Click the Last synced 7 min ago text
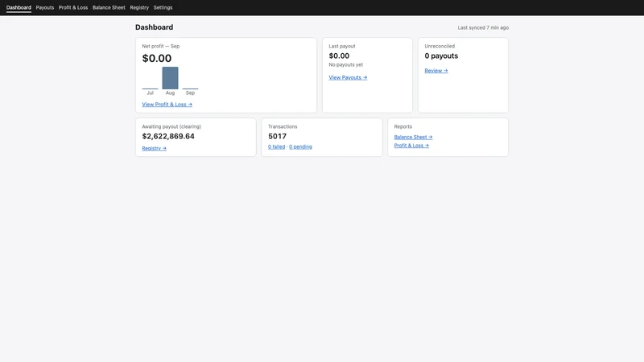The width and height of the screenshot is (644, 362). 483,27
